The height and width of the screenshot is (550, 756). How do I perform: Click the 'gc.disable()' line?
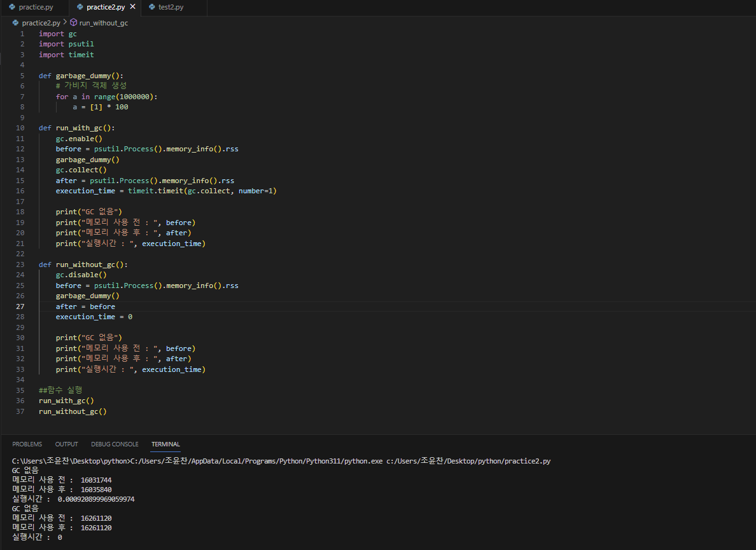pos(81,275)
